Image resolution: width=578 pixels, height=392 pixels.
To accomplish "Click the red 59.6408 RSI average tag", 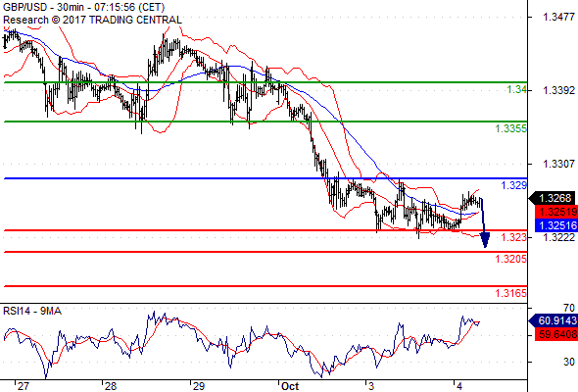I will pyautogui.click(x=555, y=334).
